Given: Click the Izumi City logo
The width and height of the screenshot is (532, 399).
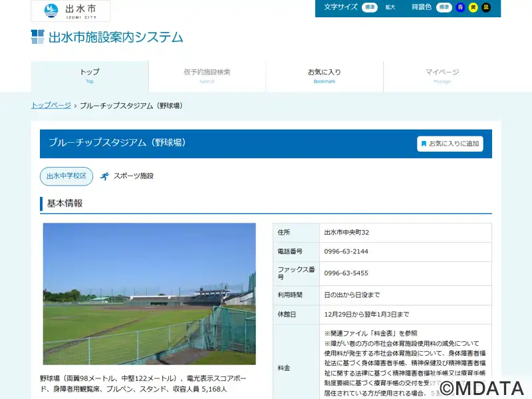Looking at the screenshot, I should [x=70, y=11].
